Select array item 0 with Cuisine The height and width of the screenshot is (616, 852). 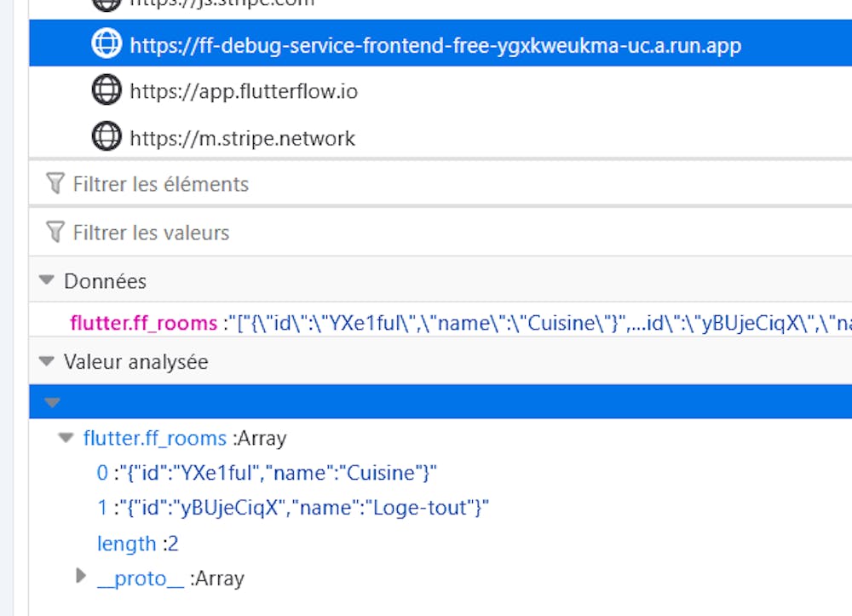268,473
